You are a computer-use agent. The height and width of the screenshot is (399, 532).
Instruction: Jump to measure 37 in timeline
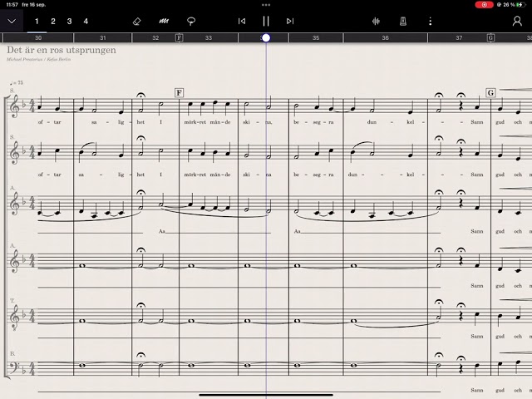tap(459, 37)
